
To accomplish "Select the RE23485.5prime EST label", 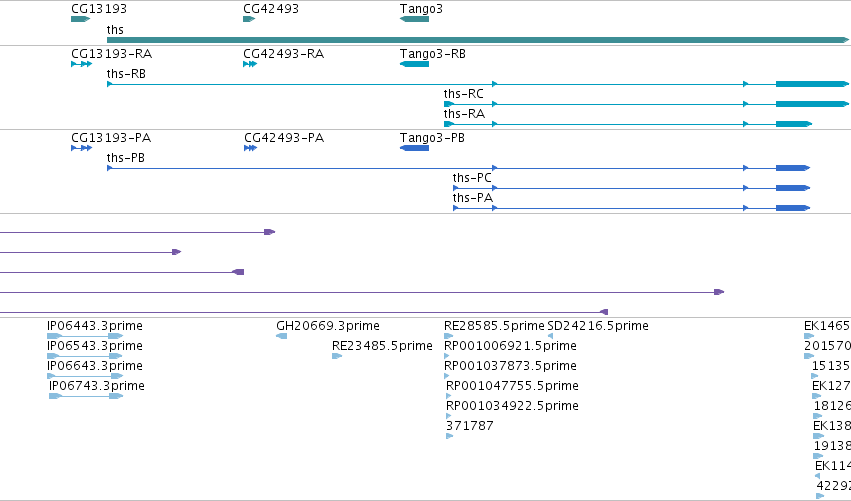I will pos(382,346).
